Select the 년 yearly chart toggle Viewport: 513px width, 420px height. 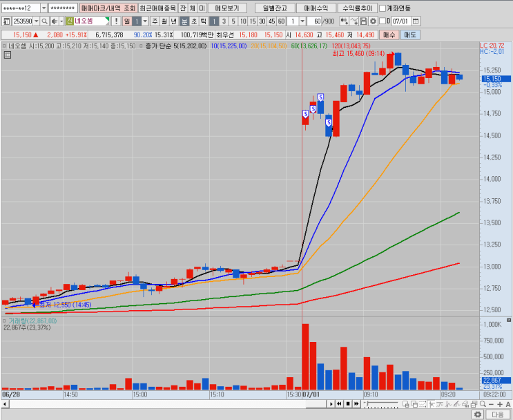174,21
